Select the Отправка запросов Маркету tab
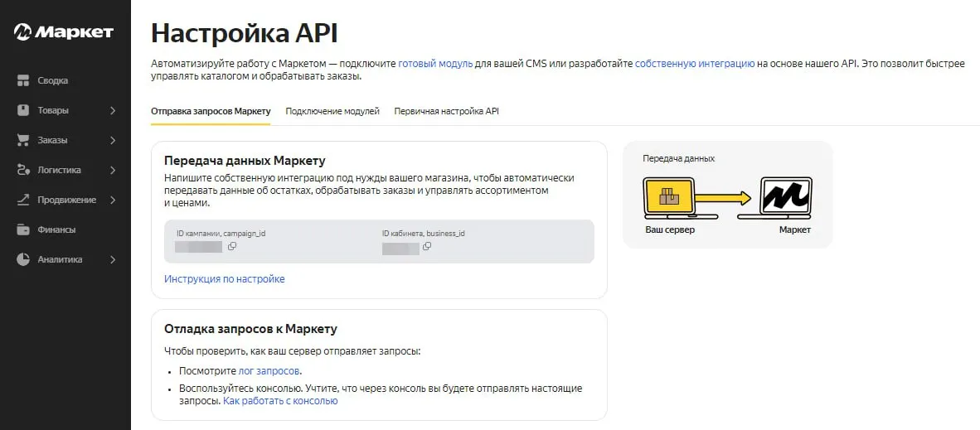The height and width of the screenshot is (430, 980). pos(211,111)
